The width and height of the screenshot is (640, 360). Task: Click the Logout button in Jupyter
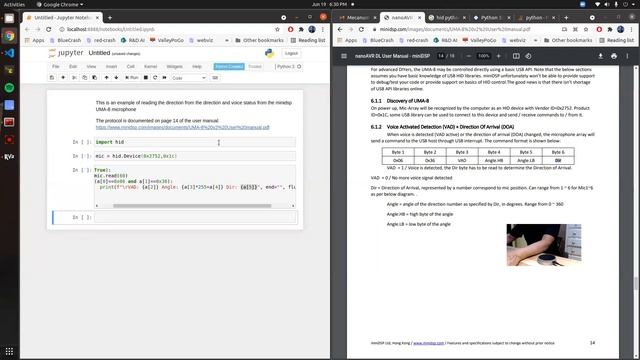coord(291,53)
